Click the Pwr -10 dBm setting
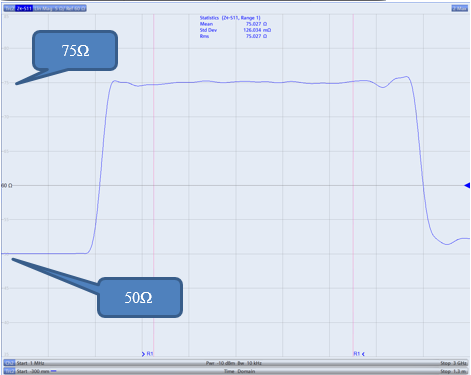 tap(219, 363)
